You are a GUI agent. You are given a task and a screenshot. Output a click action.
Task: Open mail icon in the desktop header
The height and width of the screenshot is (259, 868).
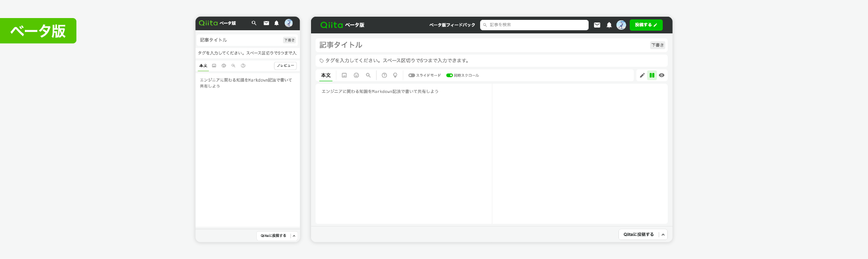click(x=597, y=25)
